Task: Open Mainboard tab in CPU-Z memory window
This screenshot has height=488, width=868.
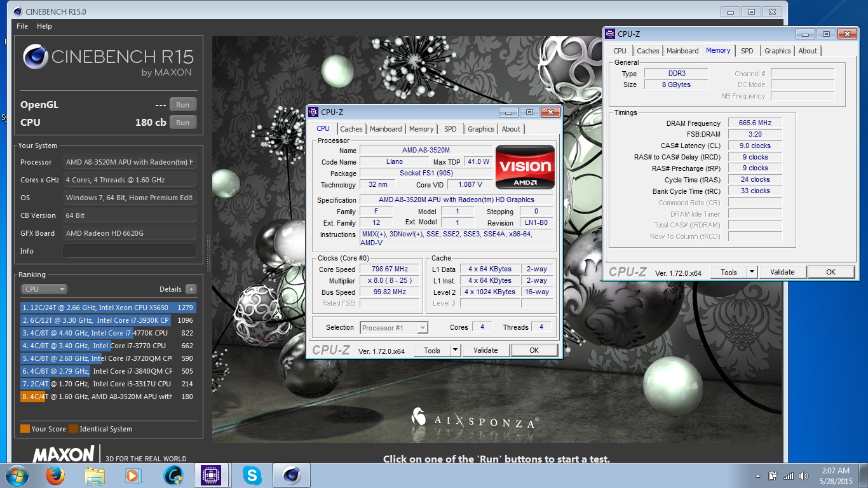Action: 682,51
